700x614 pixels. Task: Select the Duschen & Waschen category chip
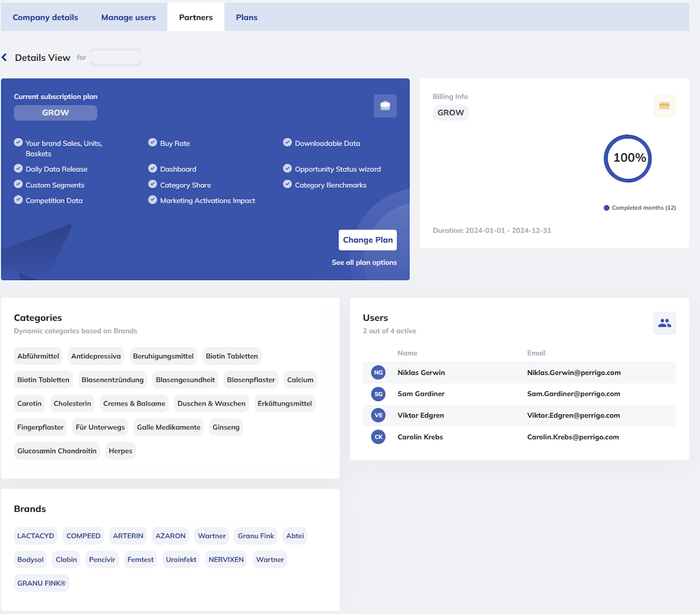[212, 404]
